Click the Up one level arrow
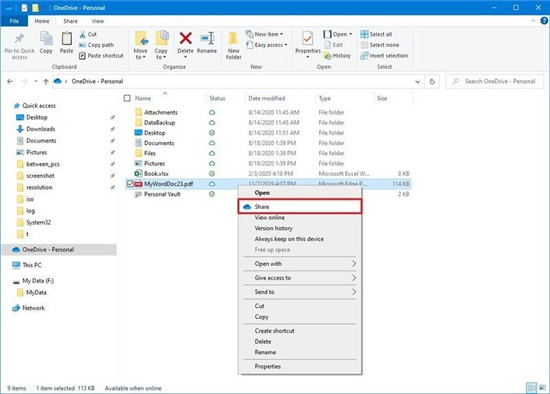Screen dimensions: 550x394 46,81
